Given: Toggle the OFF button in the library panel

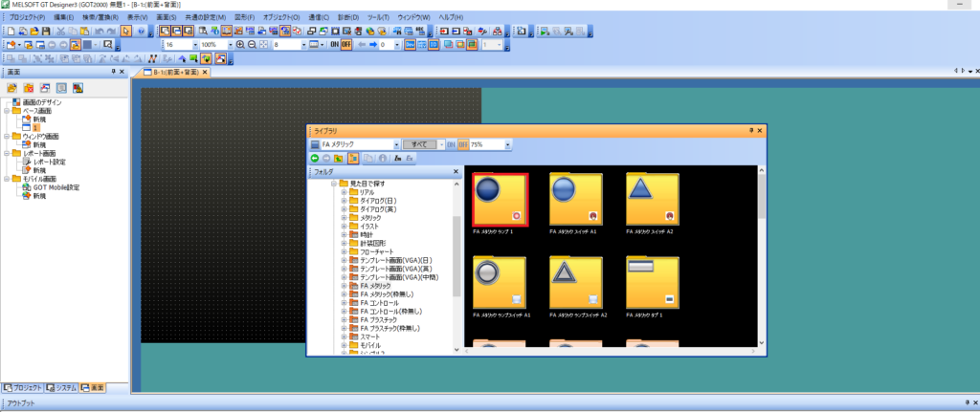Looking at the screenshot, I should [462, 144].
